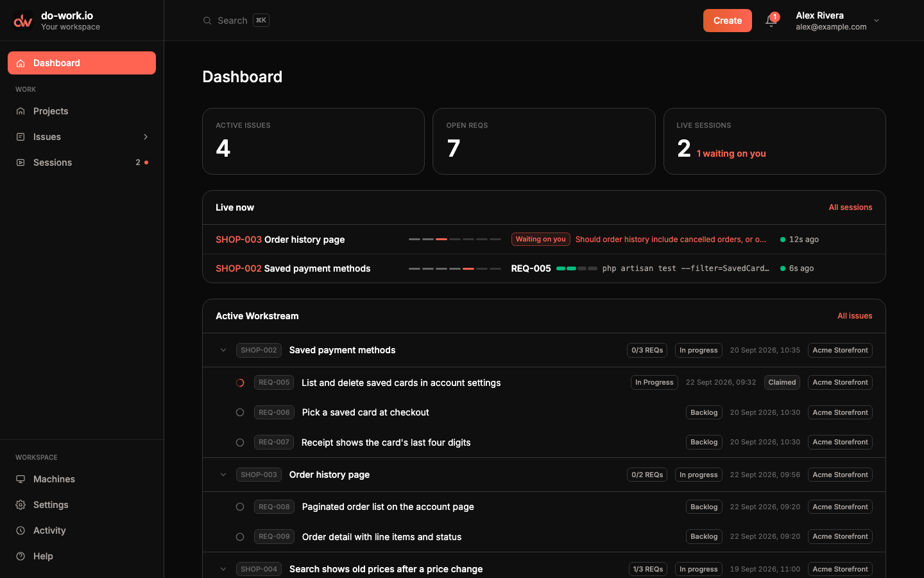Click the Active Issues stat card
Viewport: 924px width, 578px height.
(313, 141)
